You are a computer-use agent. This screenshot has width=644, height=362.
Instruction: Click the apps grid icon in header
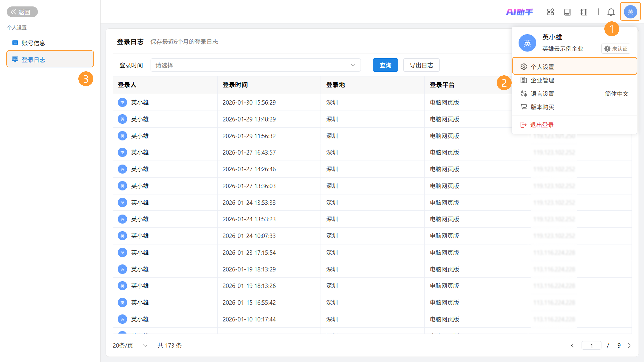click(x=550, y=12)
